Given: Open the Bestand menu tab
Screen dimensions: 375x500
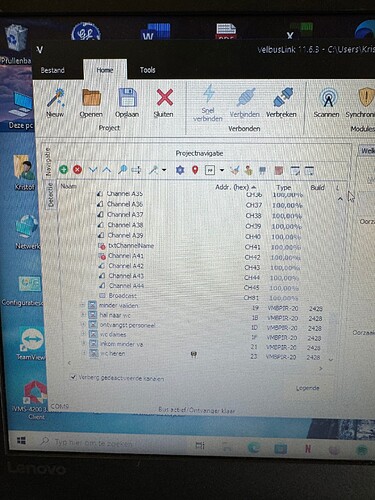Looking at the screenshot, I should (52, 70).
